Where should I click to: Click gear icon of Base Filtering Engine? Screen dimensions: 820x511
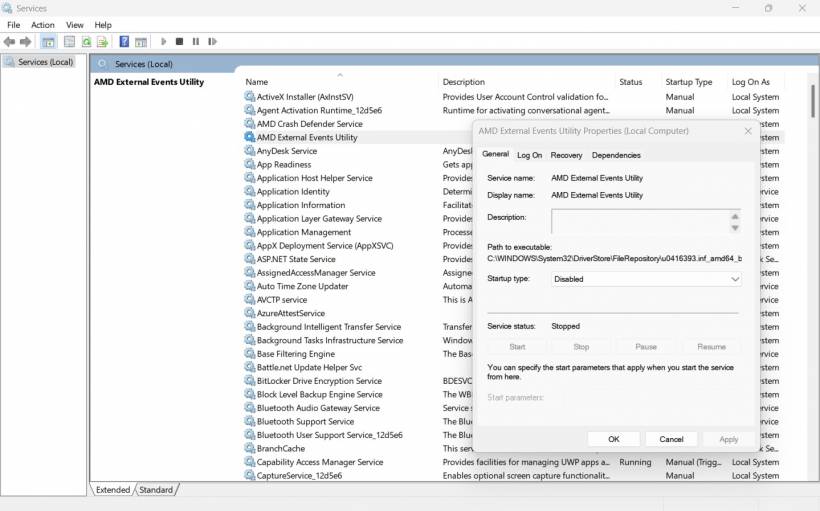tap(249, 354)
